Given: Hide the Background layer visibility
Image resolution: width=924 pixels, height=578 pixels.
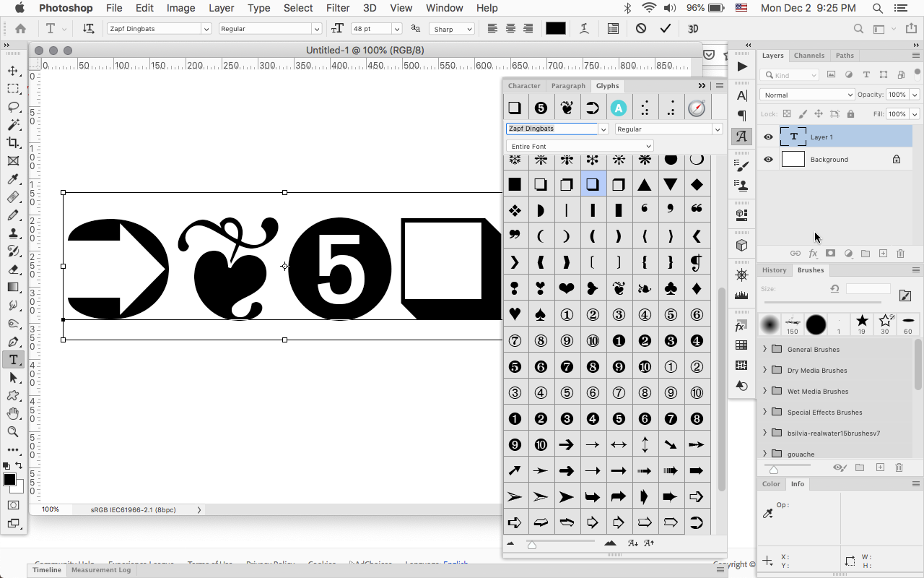Looking at the screenshot, I should coord(768,160).
